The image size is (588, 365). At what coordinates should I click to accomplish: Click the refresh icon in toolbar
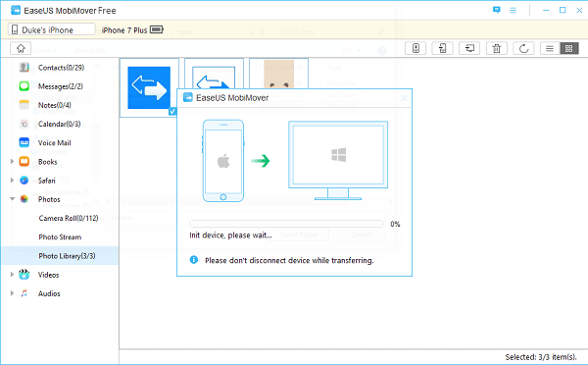[523, 48]
